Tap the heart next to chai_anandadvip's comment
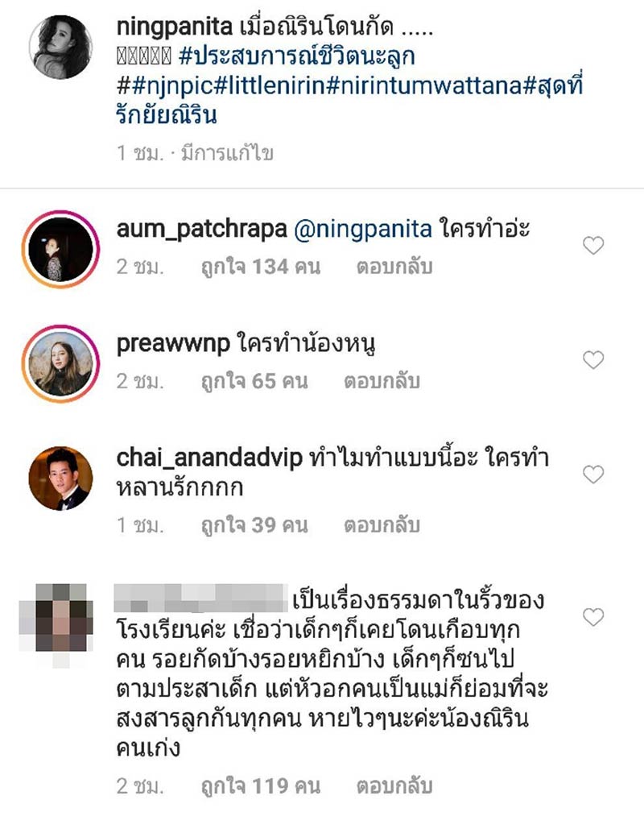Screen dimensions: 644x833 pyautogui.click(x=593, y=474)
